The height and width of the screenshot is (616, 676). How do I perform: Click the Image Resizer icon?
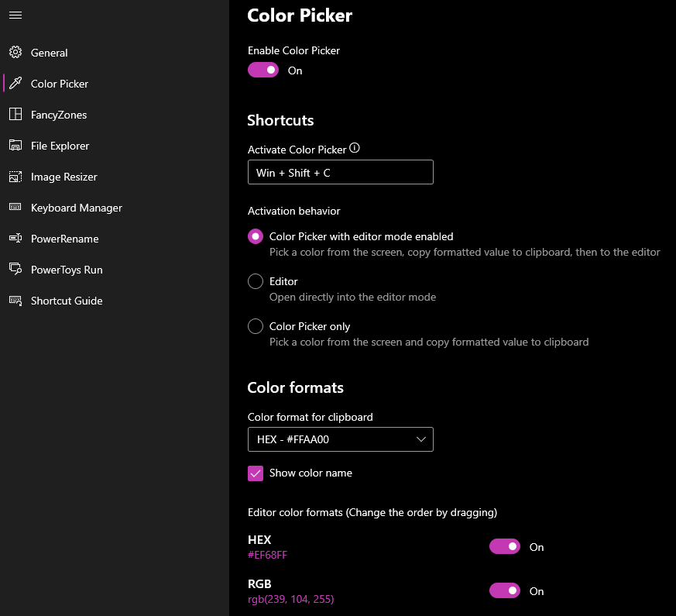tap(15, 177)
